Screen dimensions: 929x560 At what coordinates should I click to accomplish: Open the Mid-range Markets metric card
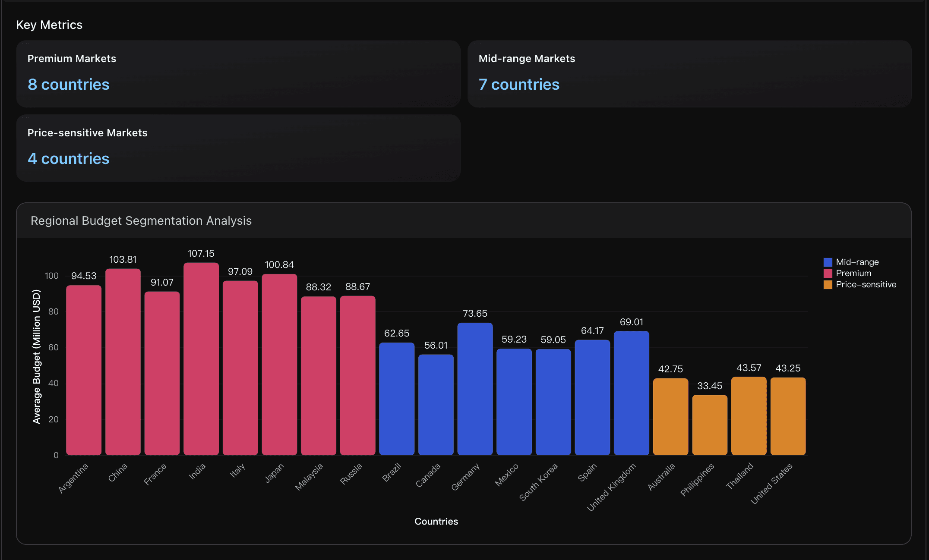[x=689, y=74]
